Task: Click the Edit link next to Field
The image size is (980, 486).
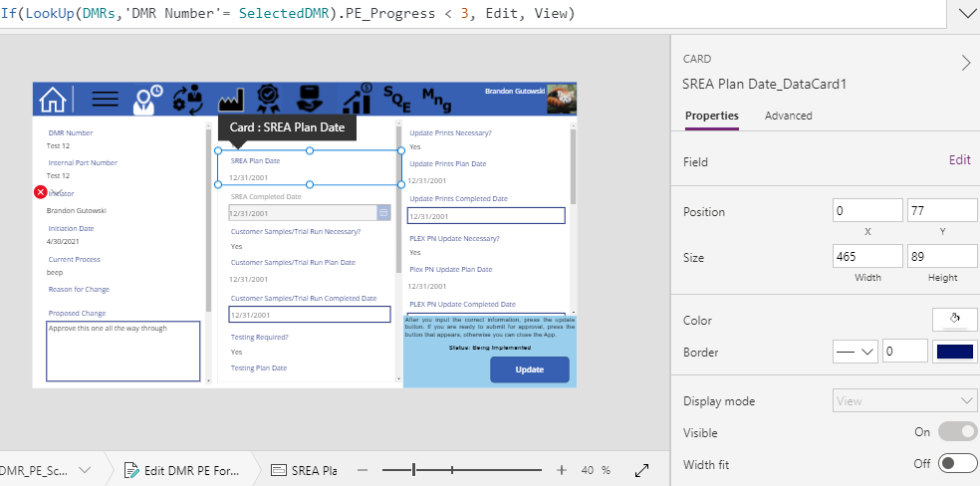Action: [x=959, y=160]
